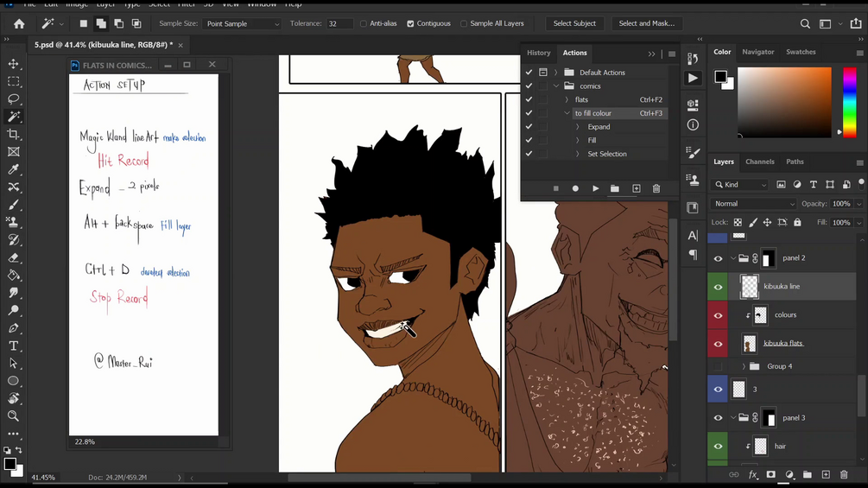Expand the Fill action step
The width and height of the screenshot is (868, 488).
coord(578,141)
